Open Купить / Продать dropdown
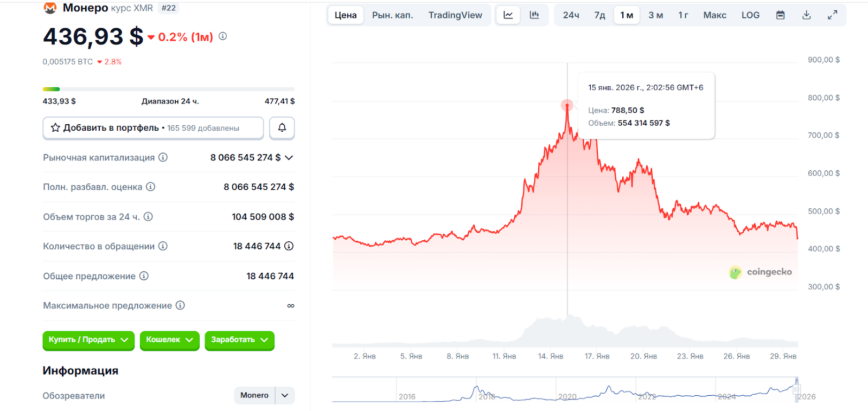Screen dimensions: 868x411 (x=88, y=340)
